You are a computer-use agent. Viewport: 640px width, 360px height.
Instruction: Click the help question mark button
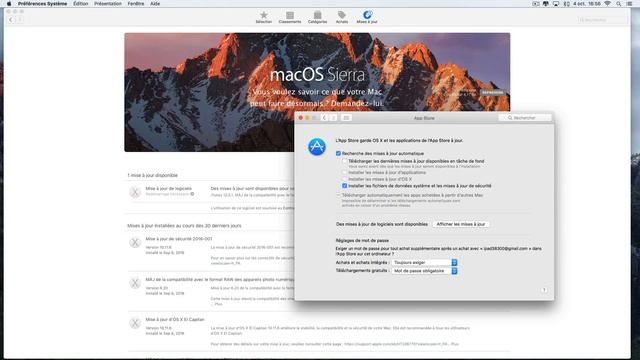point(544,290)
